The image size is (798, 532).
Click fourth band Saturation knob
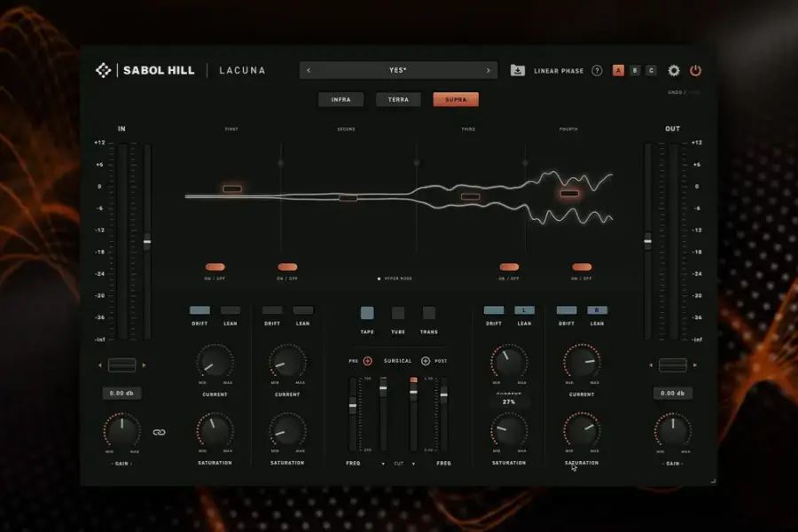point(582,431)
